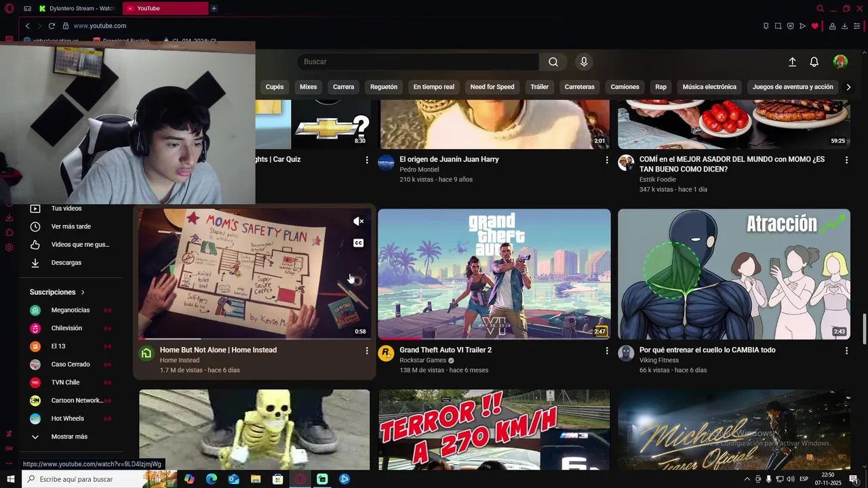The image size is (868, 488).
Task: Open the Opera profile icon in toolbar
Action: click(x=832, y=26)
